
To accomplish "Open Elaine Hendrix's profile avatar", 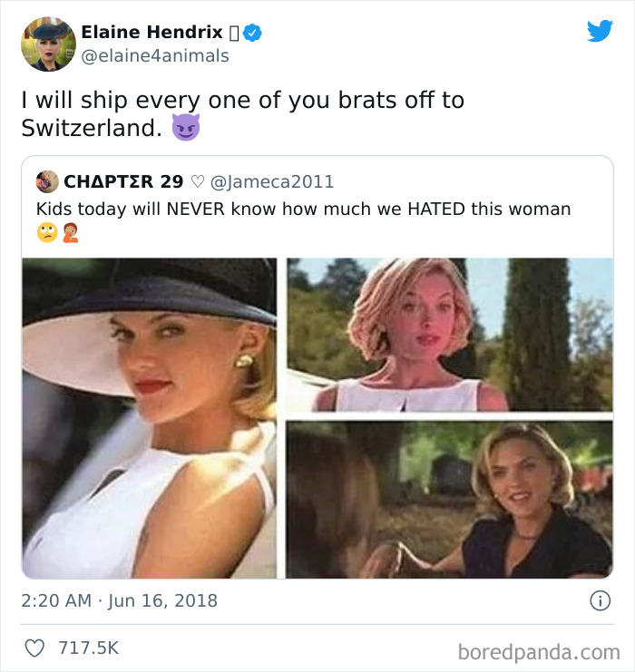I will click(x=48, y=44).
